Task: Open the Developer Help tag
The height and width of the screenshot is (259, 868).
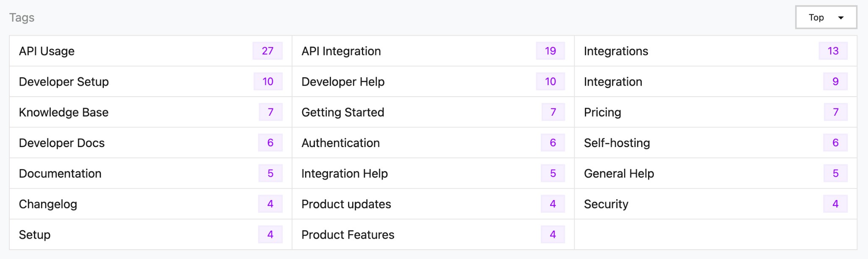Action: (x=343, y=82)
